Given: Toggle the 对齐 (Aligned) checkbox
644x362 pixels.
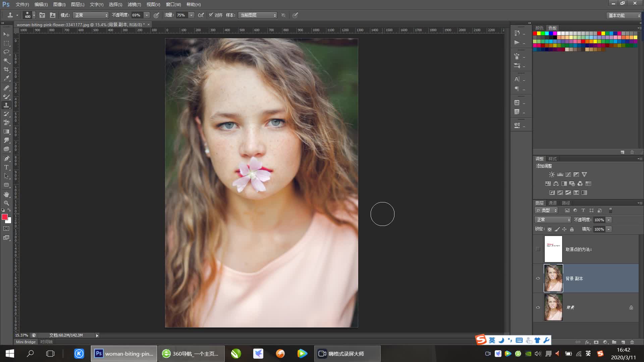Looking at the screenshot, I should (211, 15).
